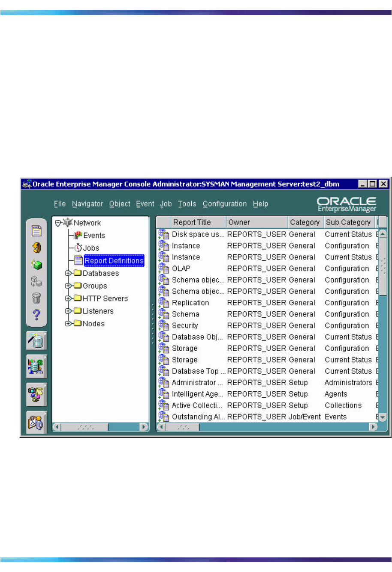392x572 pixels.
Task: Open the Object menu
Action: click(120, 204)
